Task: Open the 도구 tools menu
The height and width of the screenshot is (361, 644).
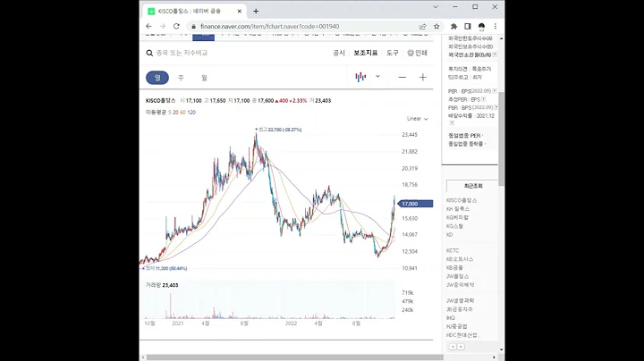Action: (393, 53)
